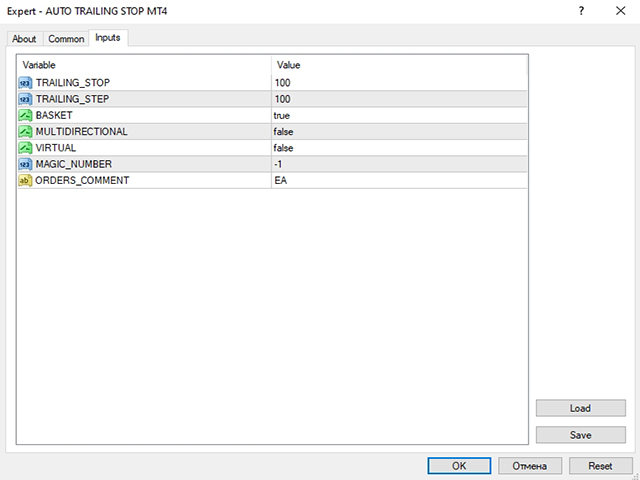Screen dimensions: 640x480
Task: Click the boolean icon beside MULTIDIRECTIONAL
Action: [25, 132]
